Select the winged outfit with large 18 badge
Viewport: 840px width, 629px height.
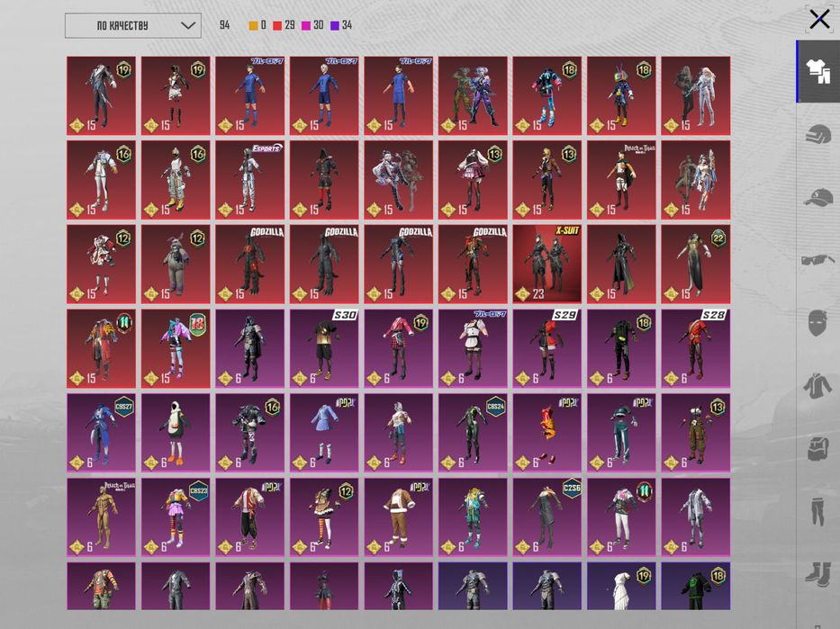[176, 348]
